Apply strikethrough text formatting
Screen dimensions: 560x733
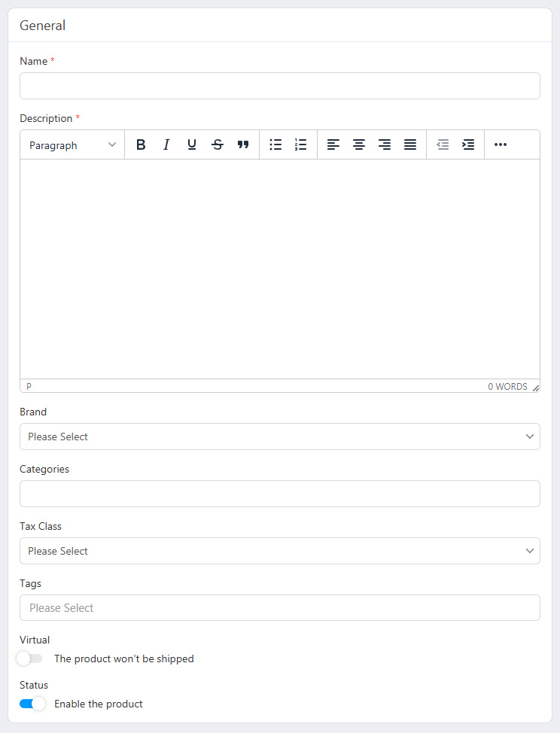[x=218, y=144]
